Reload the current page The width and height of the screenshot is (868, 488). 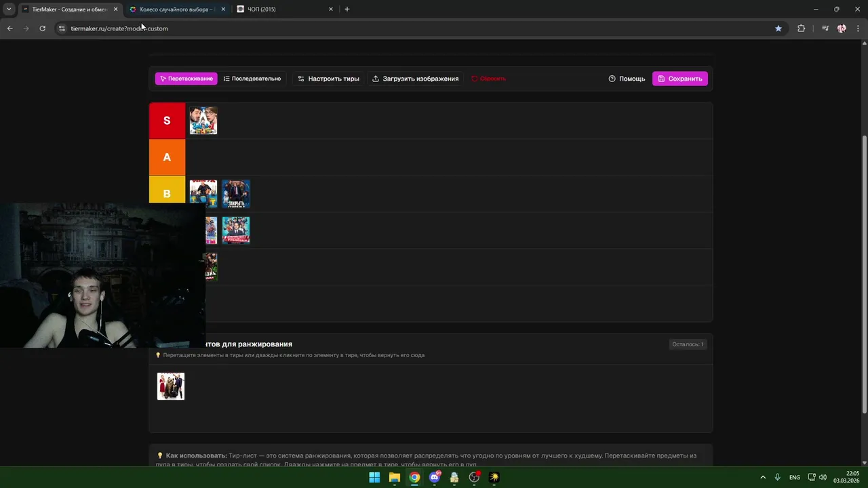[42, 28]
